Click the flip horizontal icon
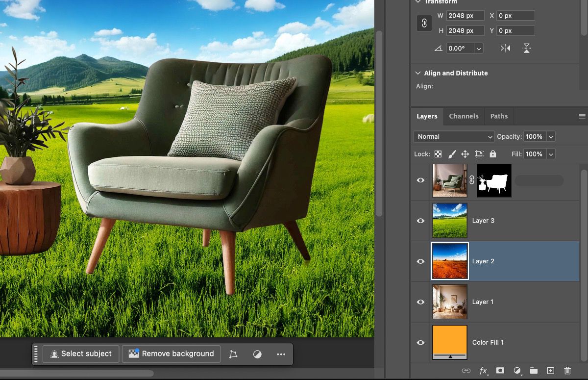 click(x=505, y=48)
